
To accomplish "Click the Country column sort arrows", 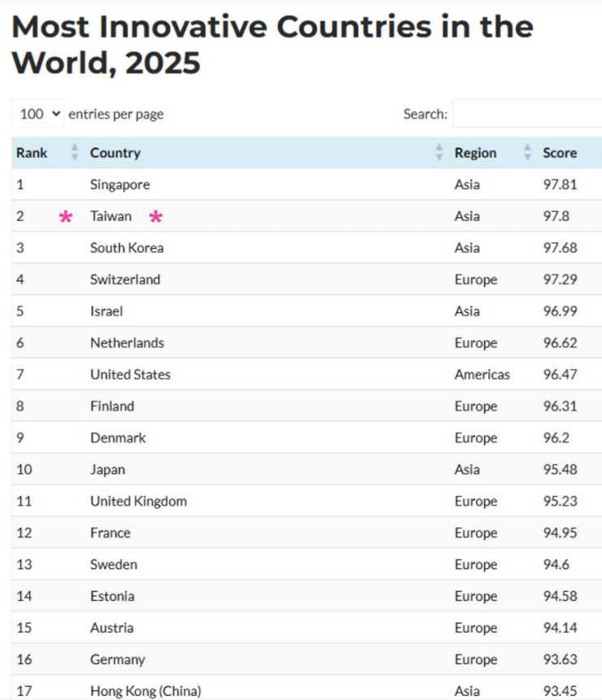I will click(x=439, y=152).
